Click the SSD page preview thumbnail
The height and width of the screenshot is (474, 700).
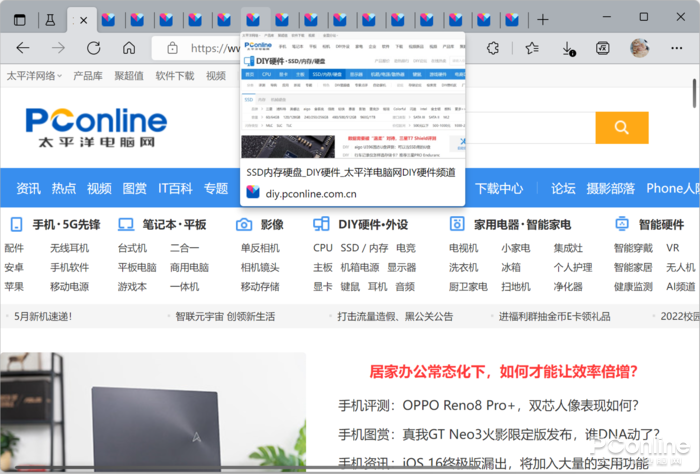click(x=353, y=95)
